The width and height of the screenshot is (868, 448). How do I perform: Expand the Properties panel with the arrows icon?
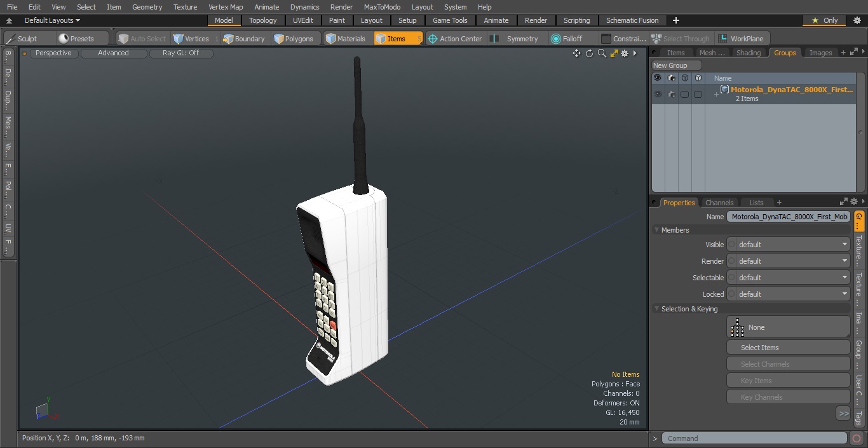[844, 202]
